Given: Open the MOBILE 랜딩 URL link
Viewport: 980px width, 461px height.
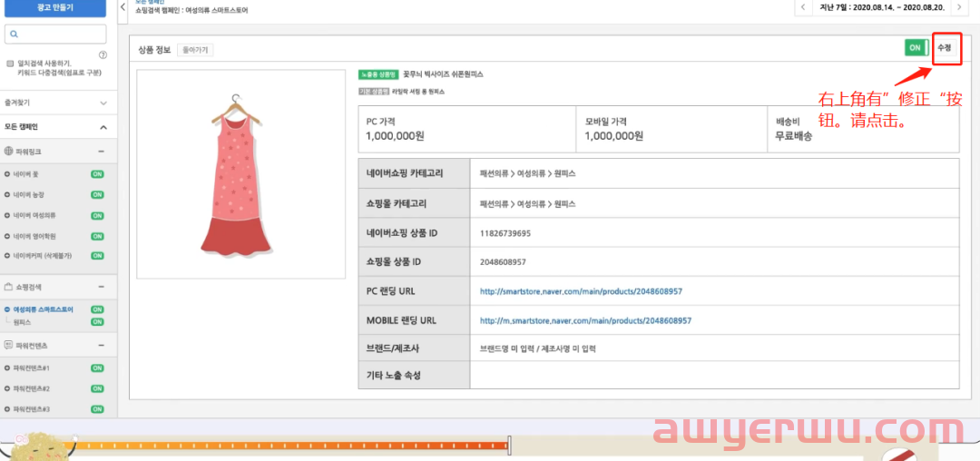Looking at the screenshot, I should tap(585, 320).
